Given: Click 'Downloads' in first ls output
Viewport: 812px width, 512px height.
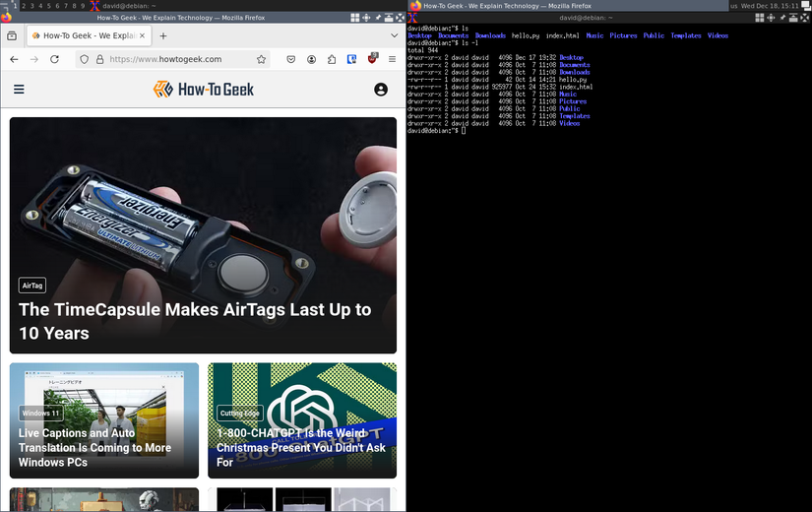Looking at the screenshot, I should pyautogui.click(x=490, y=35).
